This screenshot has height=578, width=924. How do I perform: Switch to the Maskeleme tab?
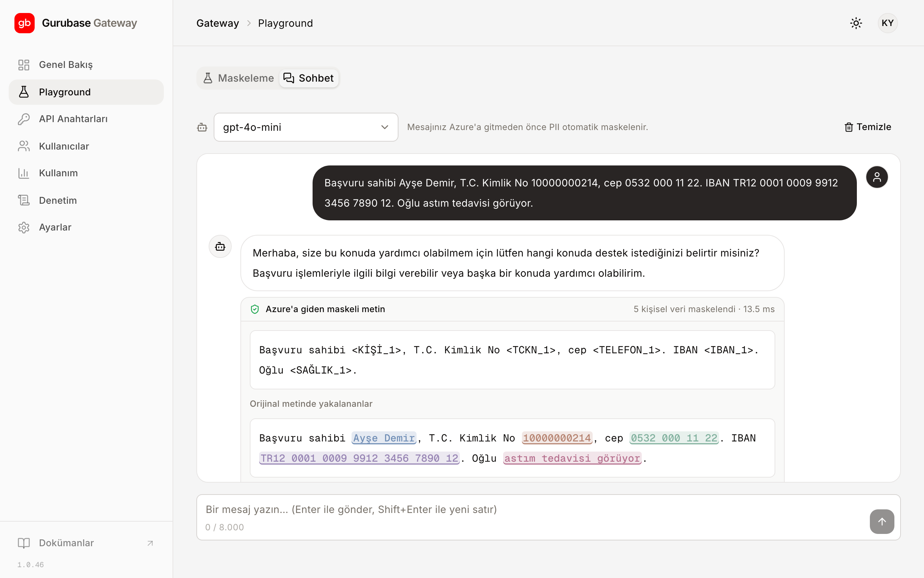pyautogui.click(x=239, y=78)
